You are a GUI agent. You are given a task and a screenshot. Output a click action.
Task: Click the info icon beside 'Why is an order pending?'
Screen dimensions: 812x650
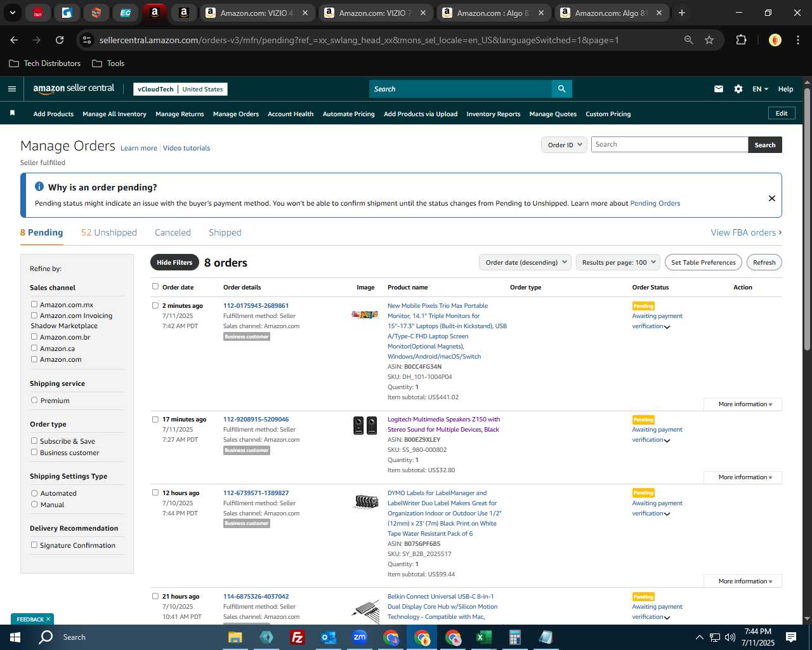coord(39,187)
